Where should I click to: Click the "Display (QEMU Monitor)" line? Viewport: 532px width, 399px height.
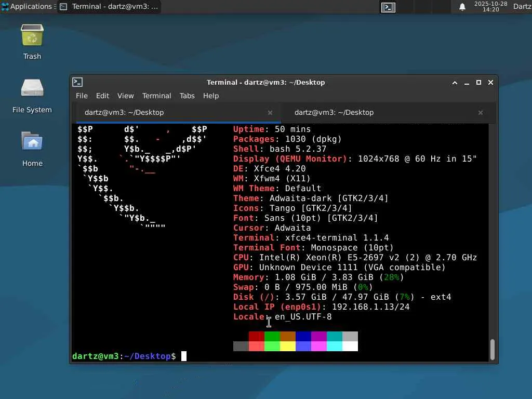[355, 159]
